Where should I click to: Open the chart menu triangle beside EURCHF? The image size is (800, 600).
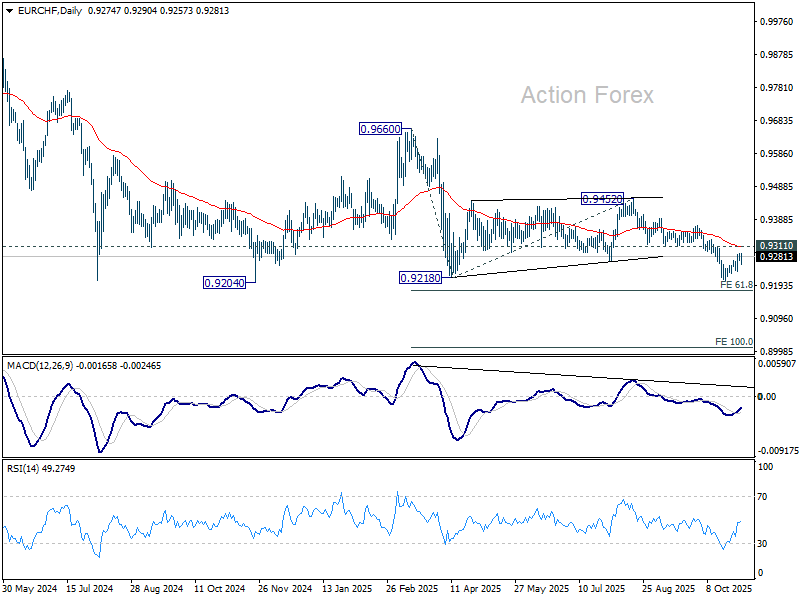10,11
